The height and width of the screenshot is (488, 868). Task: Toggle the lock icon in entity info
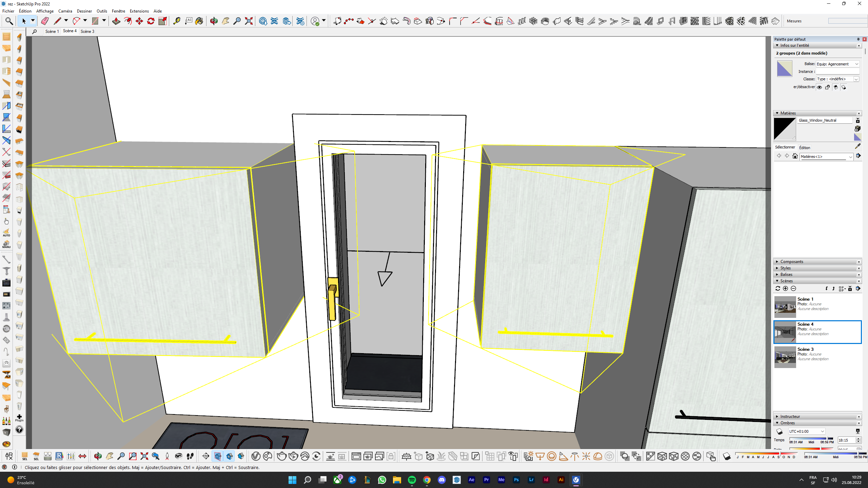(828, 87)
